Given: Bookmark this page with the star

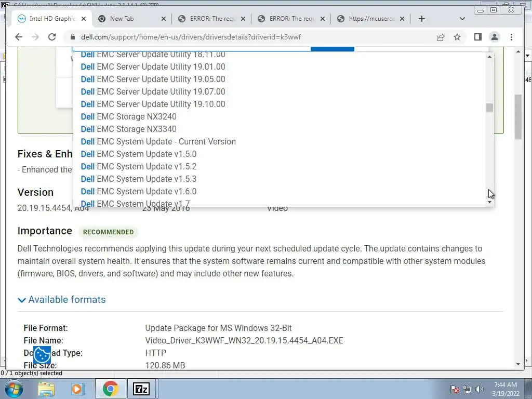Looking at the screenshot, I should click(x=457, y=37).
